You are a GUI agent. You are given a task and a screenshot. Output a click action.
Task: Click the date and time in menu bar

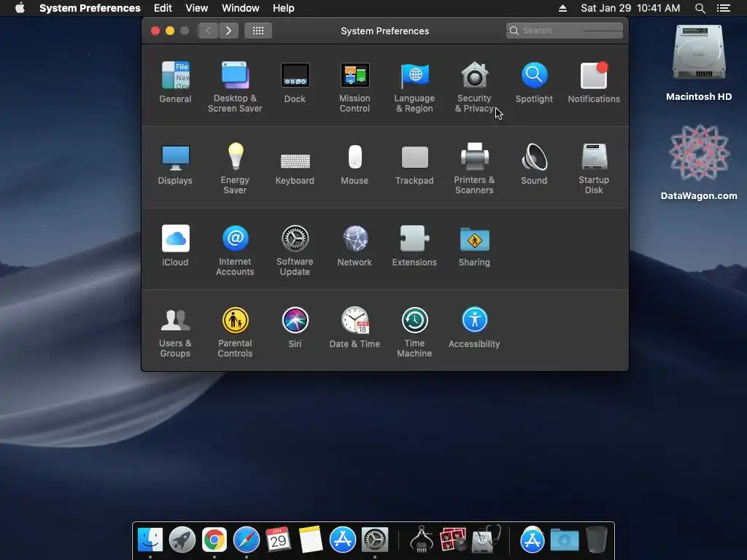point(630,8)
